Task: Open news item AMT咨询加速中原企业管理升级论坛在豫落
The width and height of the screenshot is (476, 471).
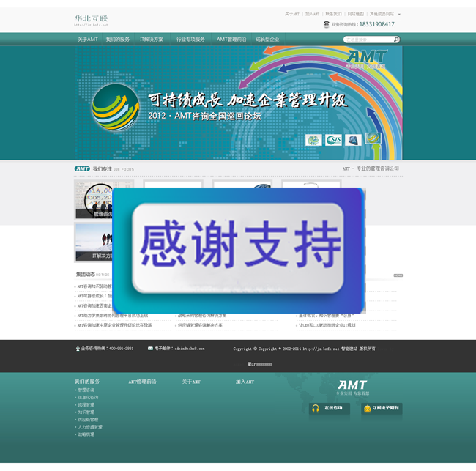Action: point(114,325)
